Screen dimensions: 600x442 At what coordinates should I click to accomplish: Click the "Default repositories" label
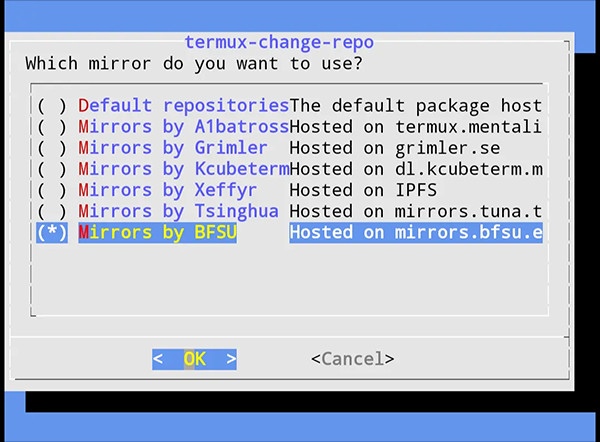point(183,106)
